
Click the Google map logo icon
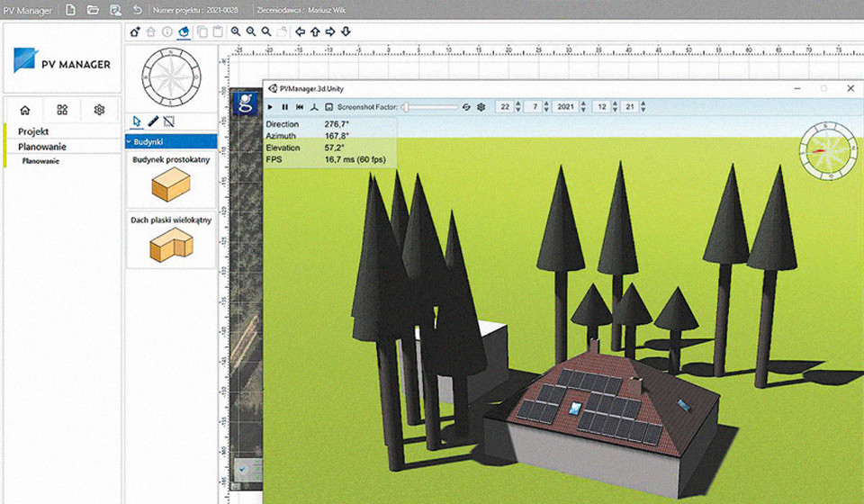pos(245,103)
